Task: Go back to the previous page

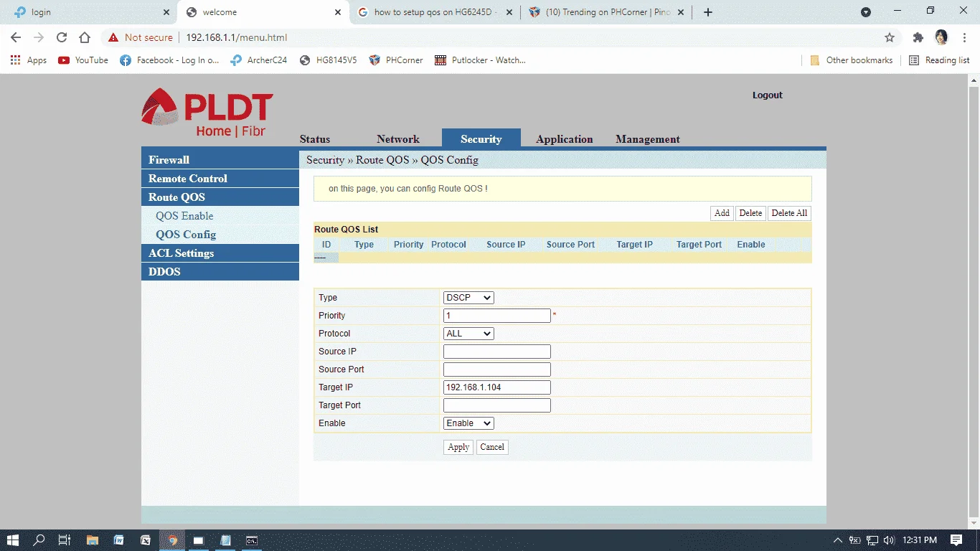Action: click(x=16, y=37)
